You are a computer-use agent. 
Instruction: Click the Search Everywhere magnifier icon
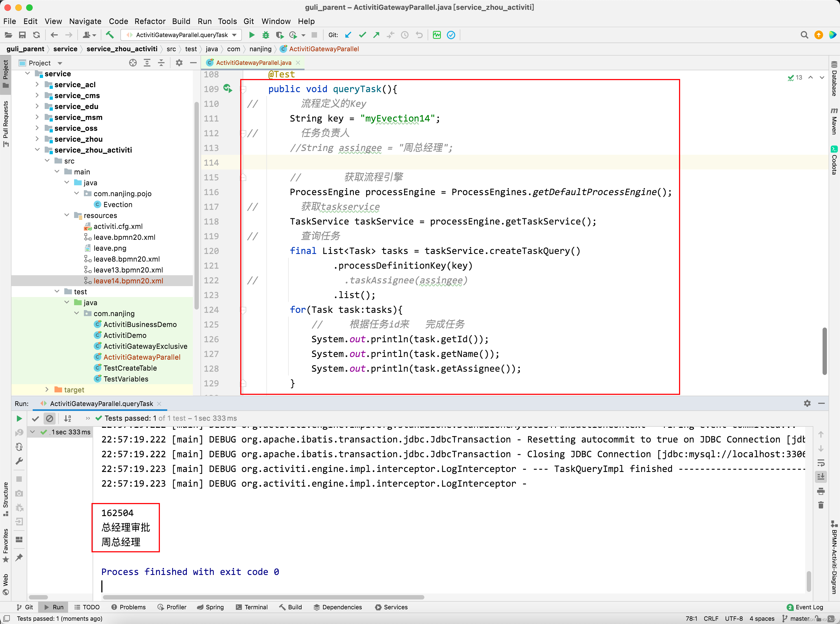tap(804, 35)
